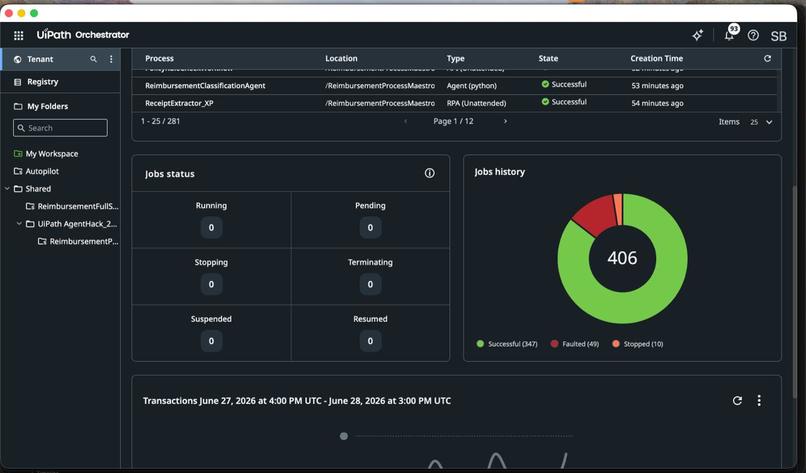Go to the next jobs page
The image size is (806, 473).
[x=505, y=121]
